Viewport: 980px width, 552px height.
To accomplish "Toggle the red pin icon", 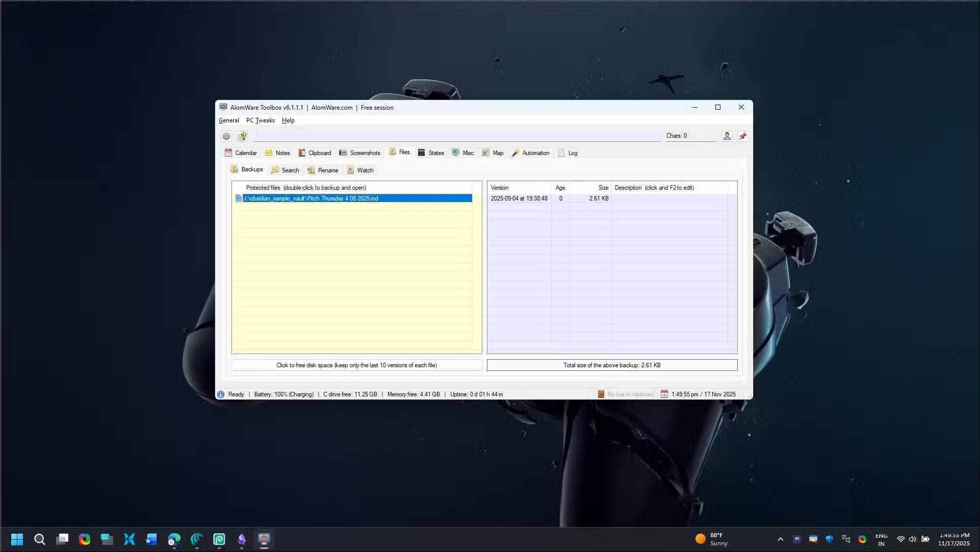I will click(x=743, y=136).
